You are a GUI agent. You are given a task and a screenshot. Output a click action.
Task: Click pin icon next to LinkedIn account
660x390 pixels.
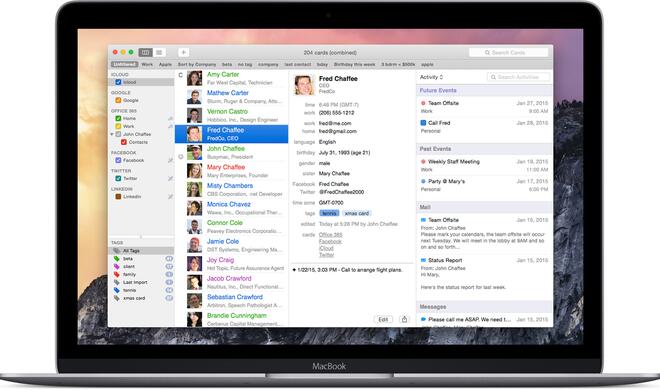pos(170,196)
